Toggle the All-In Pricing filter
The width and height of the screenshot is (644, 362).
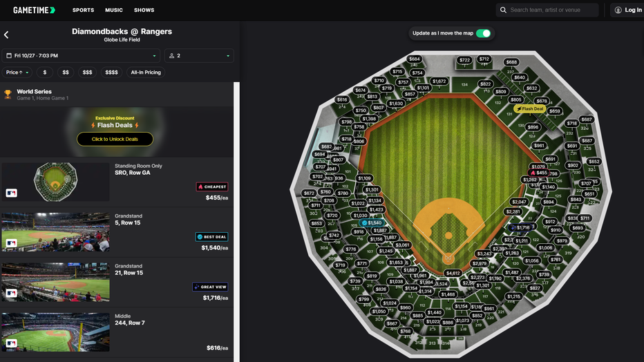(x=145, y=72)
